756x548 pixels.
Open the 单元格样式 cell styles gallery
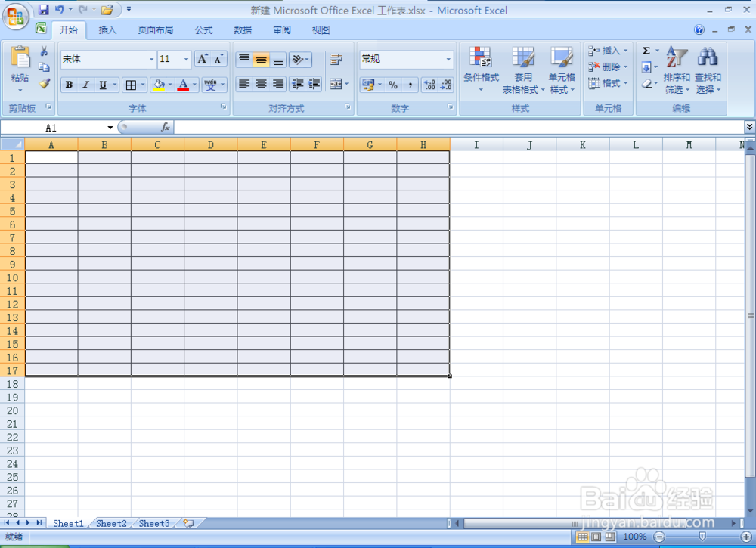(562, 70)
